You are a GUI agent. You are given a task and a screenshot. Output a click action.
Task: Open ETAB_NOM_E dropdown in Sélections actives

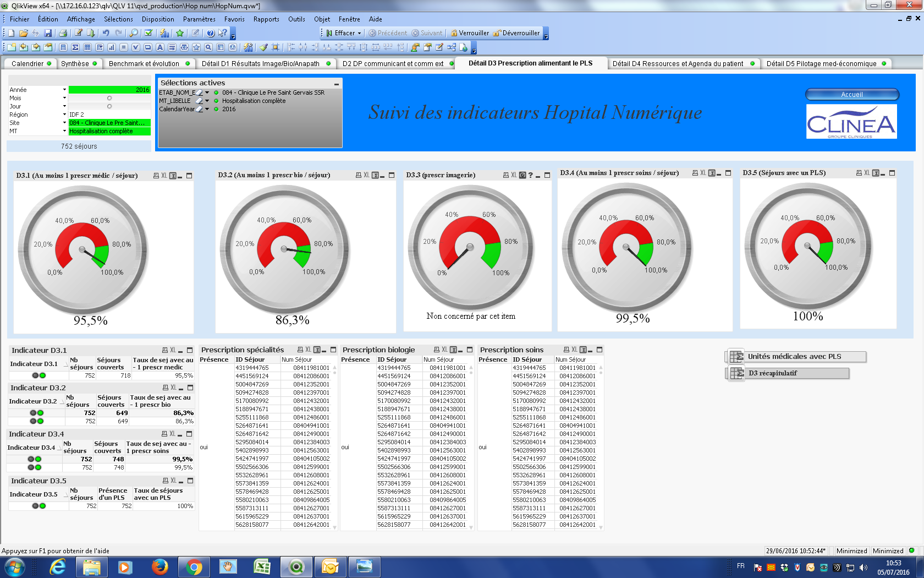(207, 92)
